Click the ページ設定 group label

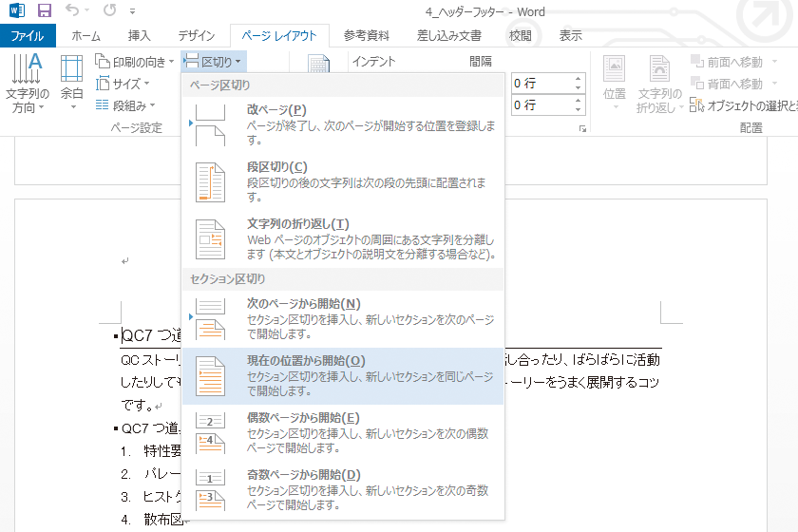coord(137,128)
